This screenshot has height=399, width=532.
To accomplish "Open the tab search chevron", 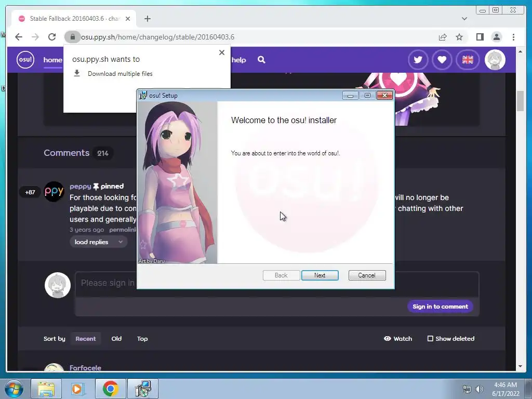I will [464, 19].
